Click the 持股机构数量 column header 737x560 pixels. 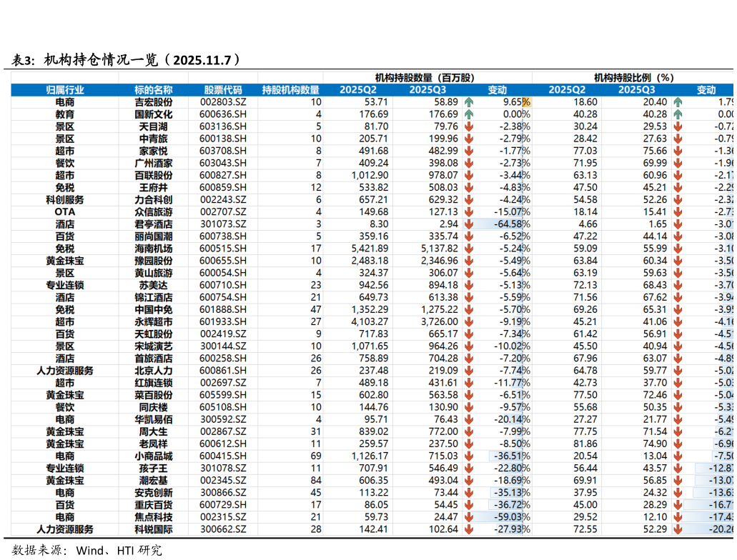[290, 90]
